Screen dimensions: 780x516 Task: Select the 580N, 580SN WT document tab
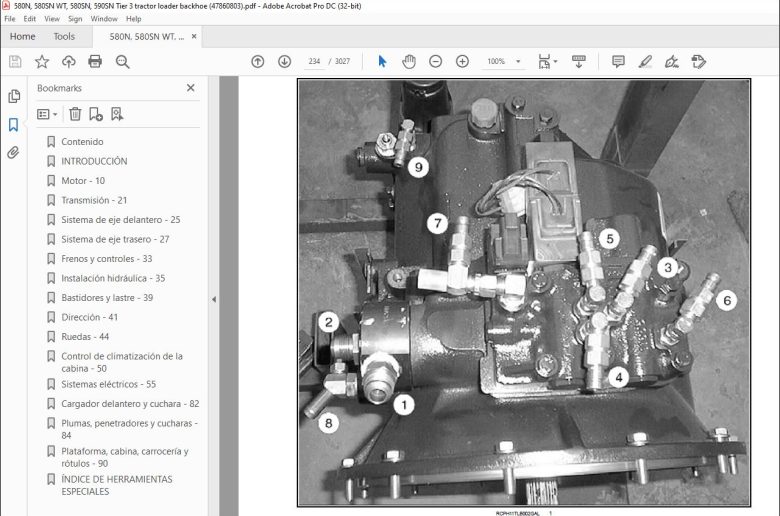(x=146, y=37)
